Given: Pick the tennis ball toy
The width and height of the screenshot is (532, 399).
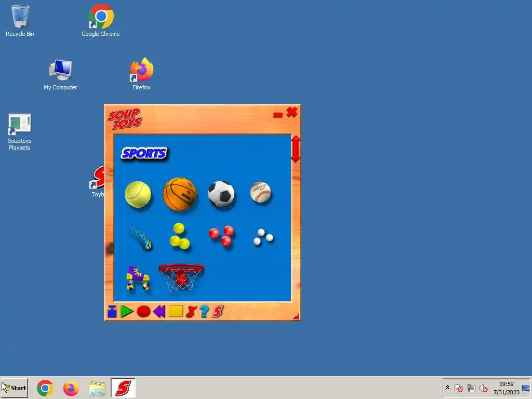Looking at the screenshot, I should click(138, 194).
